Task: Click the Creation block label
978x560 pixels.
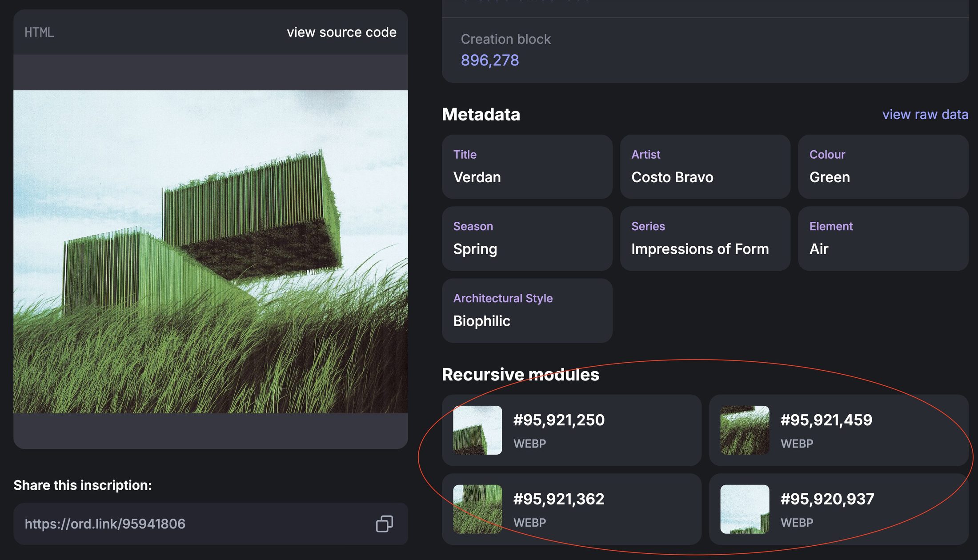Action: coord(506,39)
